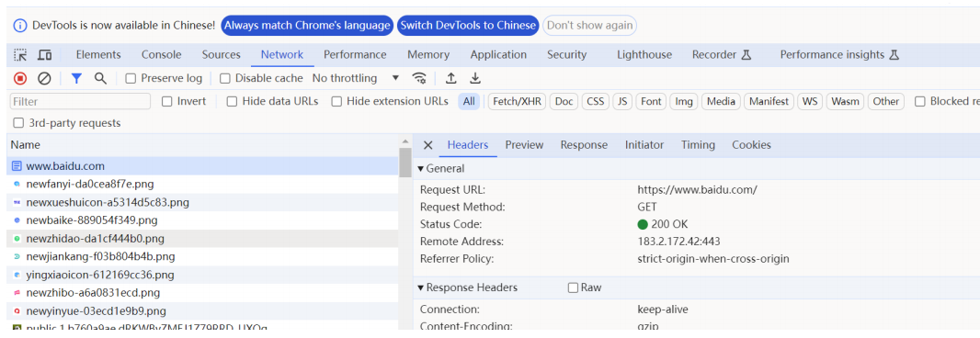The height and width of the screenshot is (338, 980).
Task: Check Hide extension URLs
Action: click(x=336, y=101)
